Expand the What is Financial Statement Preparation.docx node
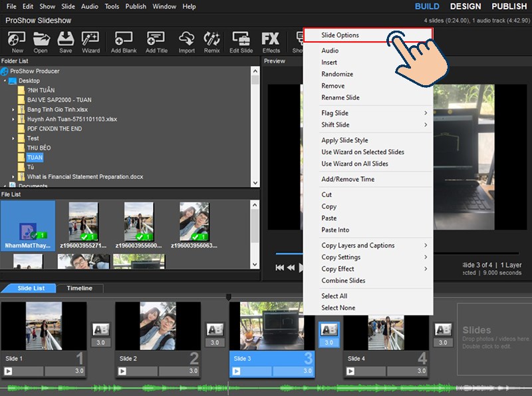 (x=13, y=177)
